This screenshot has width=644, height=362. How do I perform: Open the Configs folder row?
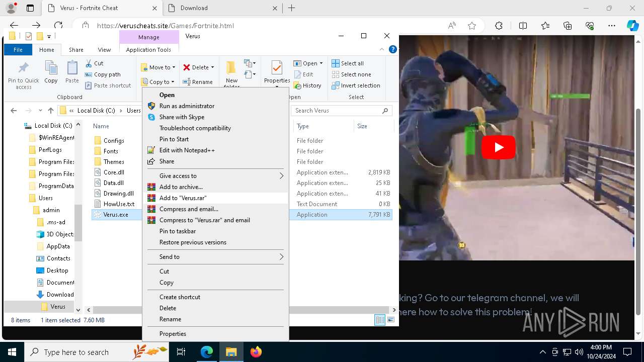[x=114, y=141]
